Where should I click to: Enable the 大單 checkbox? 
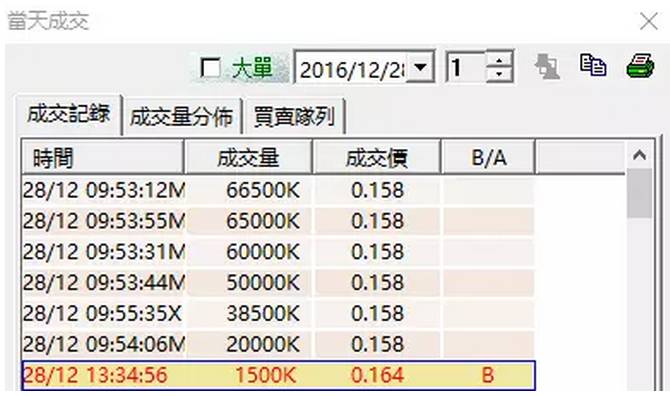pos(210,68)
